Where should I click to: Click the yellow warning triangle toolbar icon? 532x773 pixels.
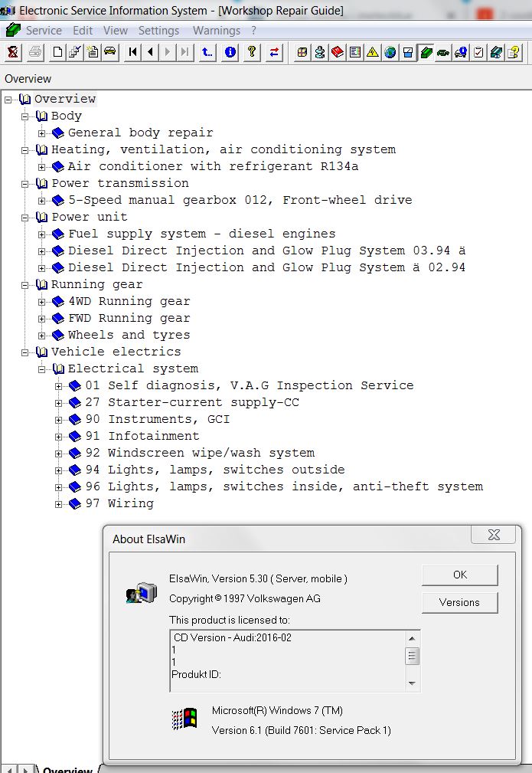pyautogui.click(x=373, y=52)
